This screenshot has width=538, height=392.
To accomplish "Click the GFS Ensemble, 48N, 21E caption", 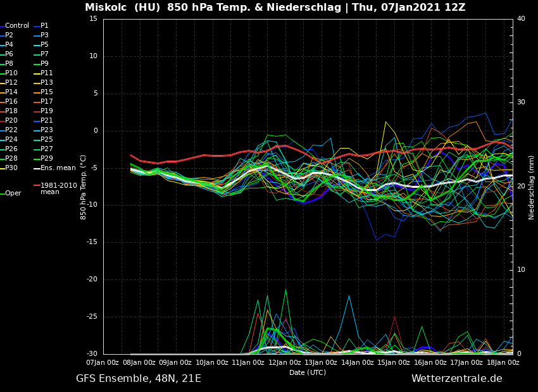I will (x=139, y=379).
